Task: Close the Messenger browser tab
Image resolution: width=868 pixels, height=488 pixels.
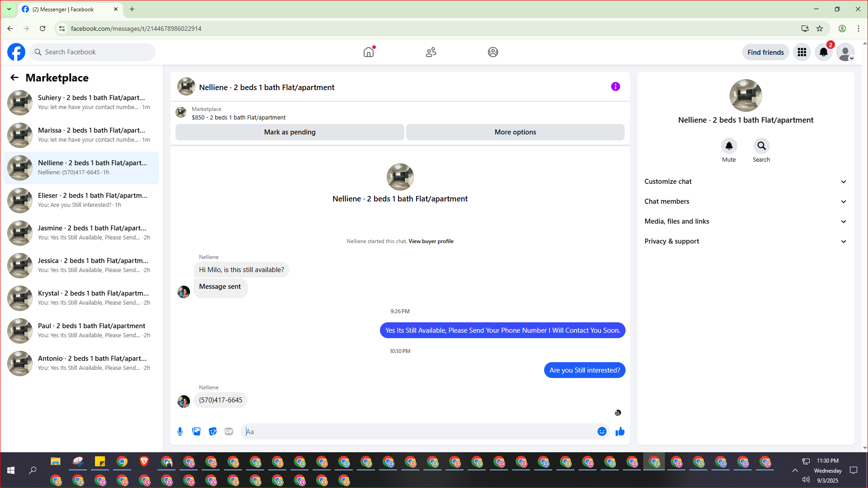Action: coord(116,9)
